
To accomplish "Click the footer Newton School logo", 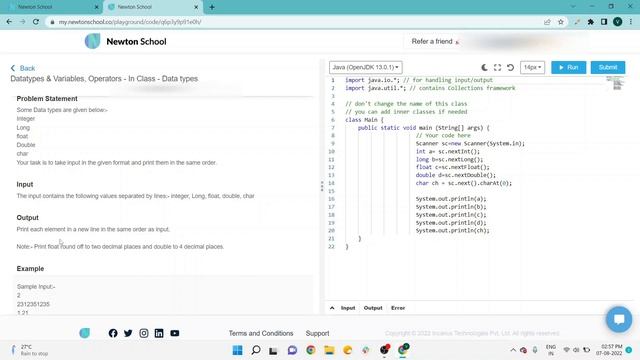I will tap(84, 333).
